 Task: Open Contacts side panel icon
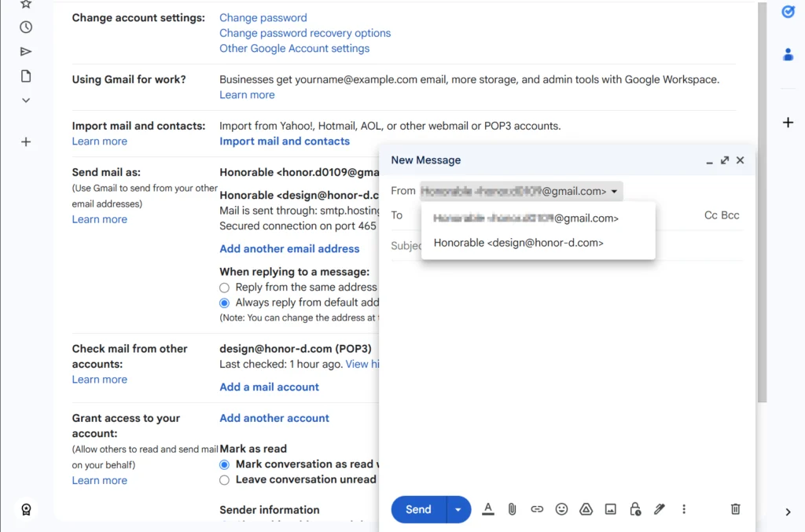tap(788, 54)
